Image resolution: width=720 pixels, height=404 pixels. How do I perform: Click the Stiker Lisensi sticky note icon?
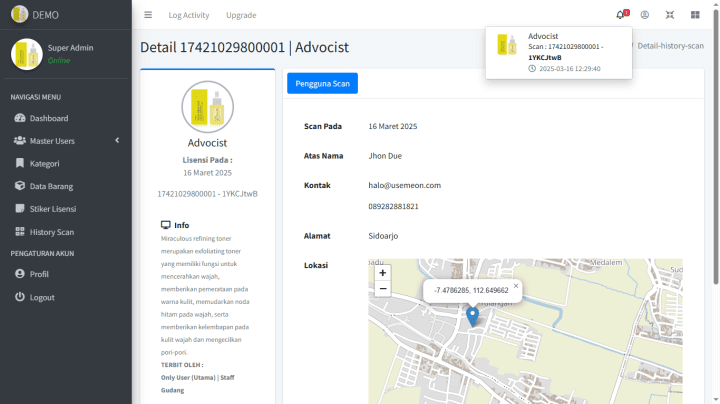click(x=20, y=208)
